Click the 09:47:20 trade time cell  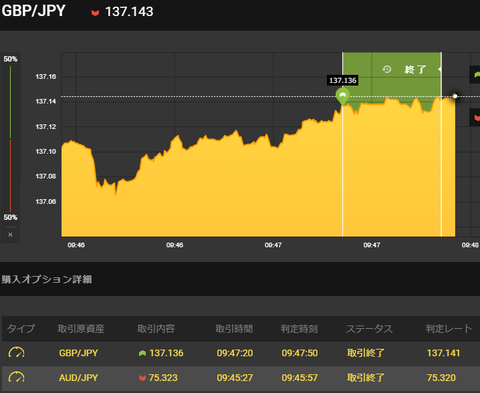pyautogui.click(x=235, y=353)
